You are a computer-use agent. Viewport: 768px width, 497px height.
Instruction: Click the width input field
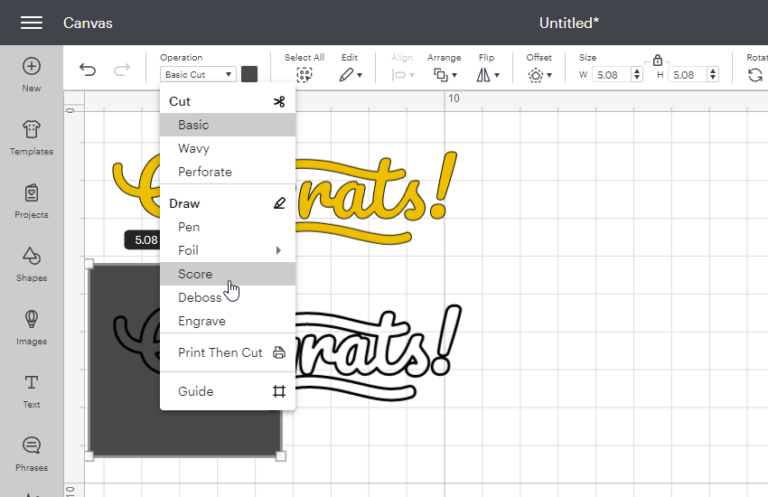[611, 75]
